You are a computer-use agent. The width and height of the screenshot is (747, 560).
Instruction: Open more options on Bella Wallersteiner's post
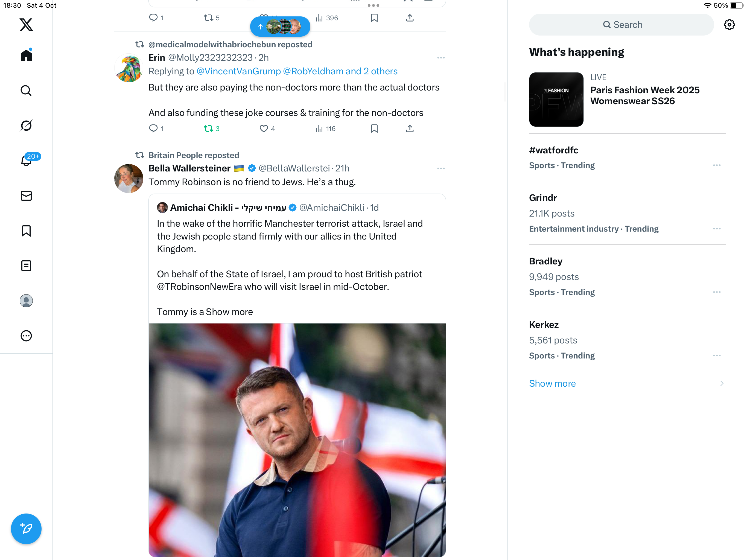pyautogui.click(x=441, y=168)
